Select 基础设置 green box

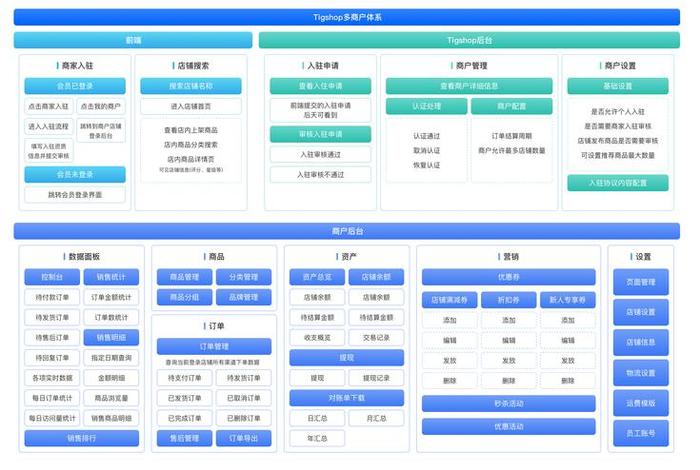[x=618, y=86]
